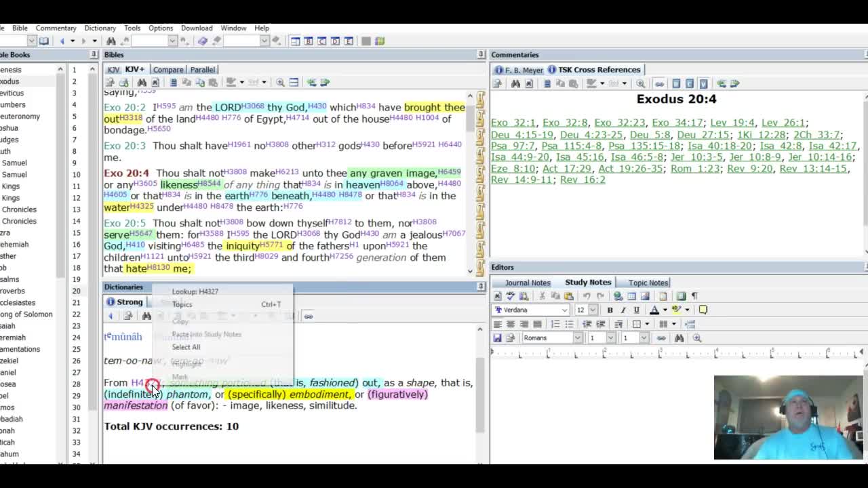Switch to the Topic Notes tab
Image resolution: width=868 pixels, height=488 pixels.
point(648,283)
